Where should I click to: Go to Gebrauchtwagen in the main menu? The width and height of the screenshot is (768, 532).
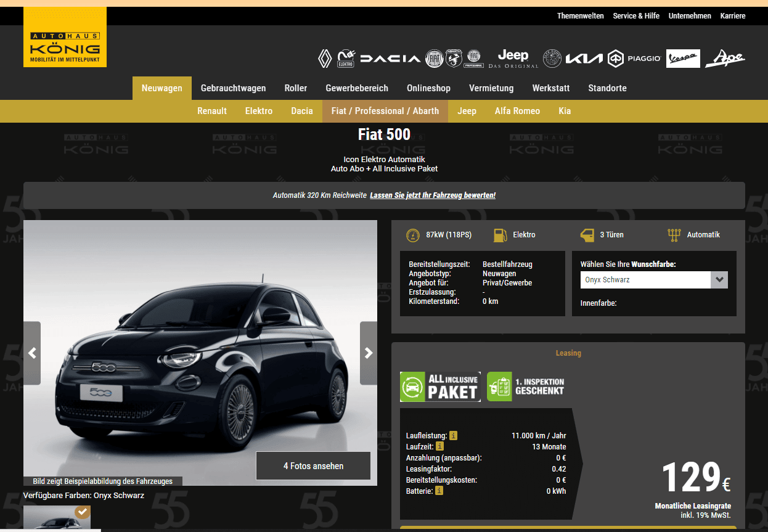[234, 88]
